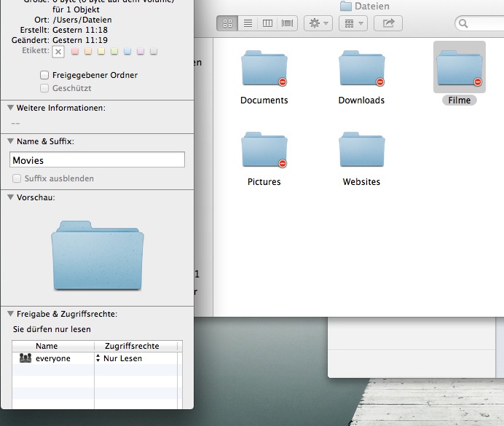Open the arrange-by dropdown in toolbar
Image resolution: width=504 pixels, height=426 pixels.
354,23
